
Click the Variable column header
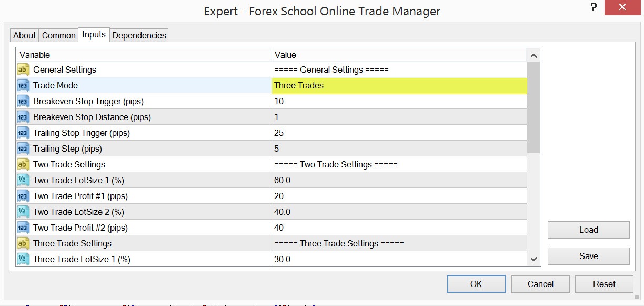(144, 55)
